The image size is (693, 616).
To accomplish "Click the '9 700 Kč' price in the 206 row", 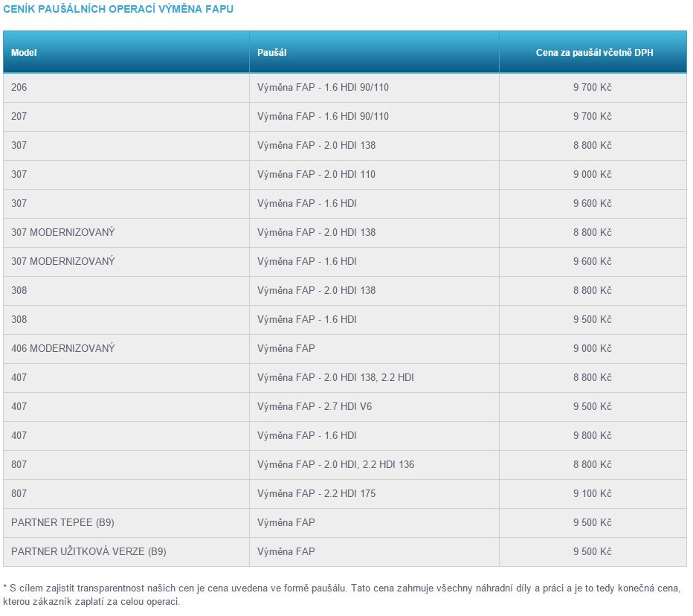I will tap(592, 88).
